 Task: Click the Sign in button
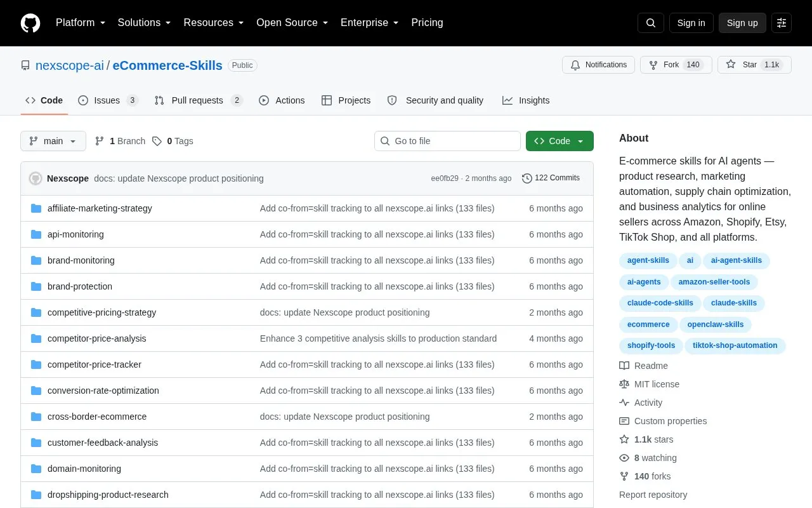click(x=691, y=23)
